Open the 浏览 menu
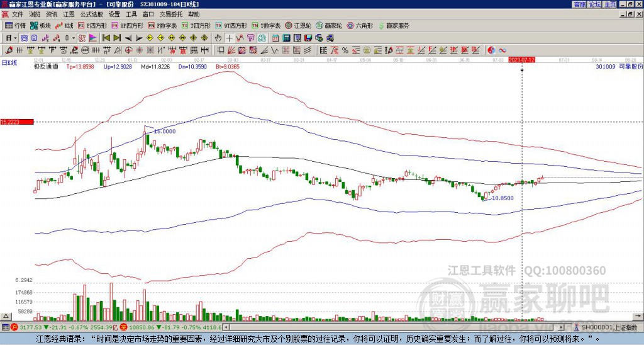The height and width of the screenshot is (345, 644). point(35,14)
